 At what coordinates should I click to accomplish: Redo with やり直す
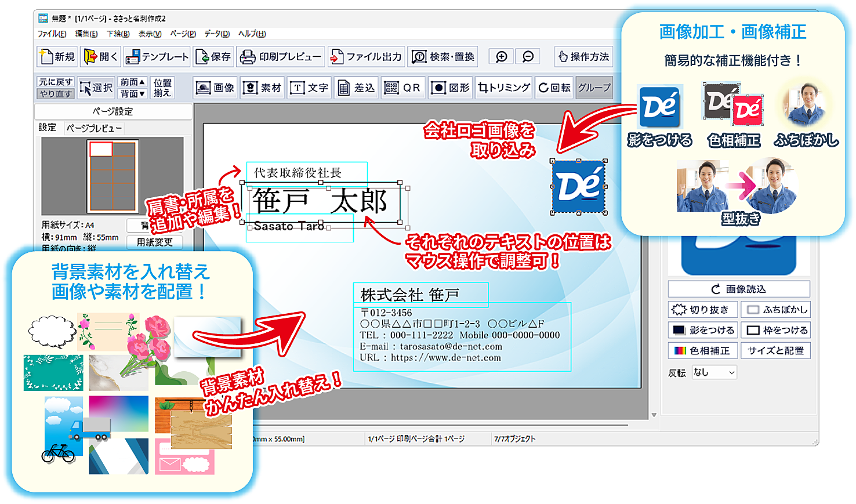pos(56,93)
